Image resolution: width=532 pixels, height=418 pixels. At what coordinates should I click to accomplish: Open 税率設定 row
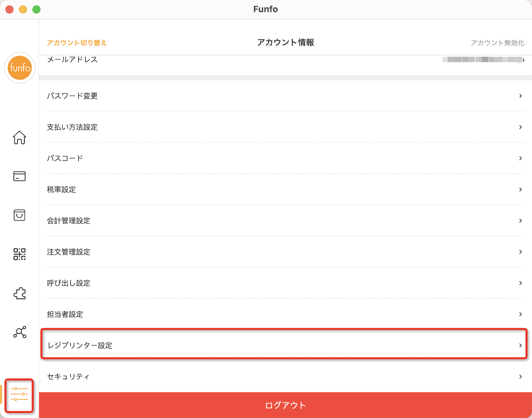coord(286,189)
